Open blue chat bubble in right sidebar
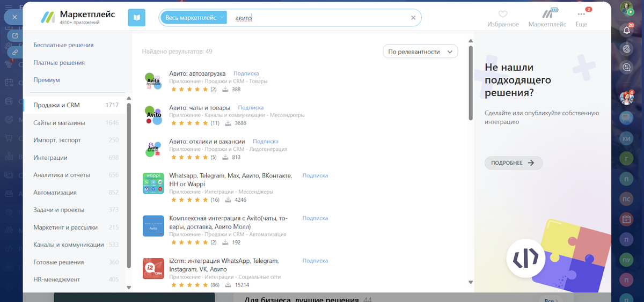 pos(626,118)
